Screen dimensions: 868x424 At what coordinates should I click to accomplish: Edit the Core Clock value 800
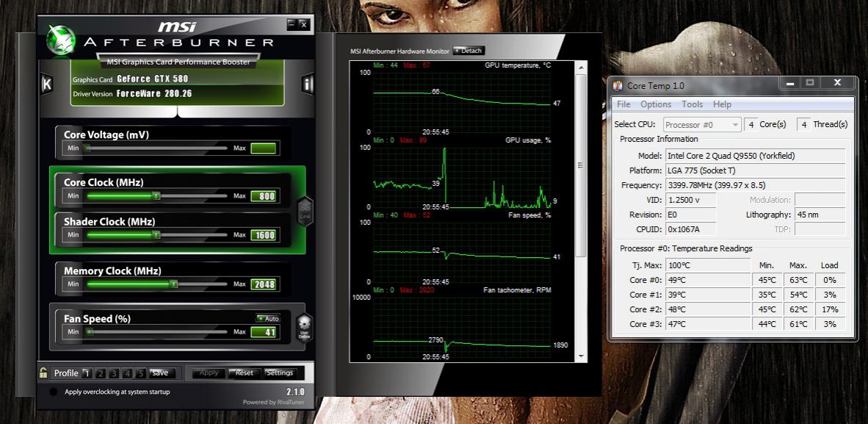tap(263, 196)
